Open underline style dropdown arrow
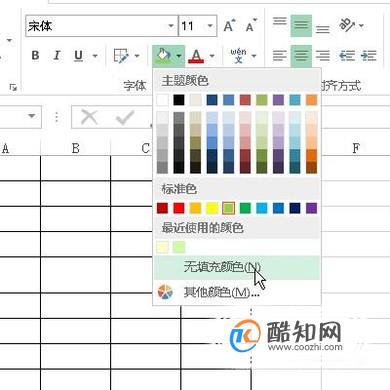Screen dimensions: 390x390 pos(95,56)
